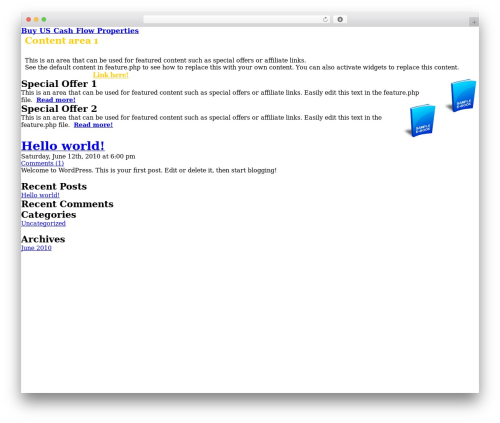This screenshot has height=423, width=500.
Task: Open the June 2010 archive link
Action: 36,248
